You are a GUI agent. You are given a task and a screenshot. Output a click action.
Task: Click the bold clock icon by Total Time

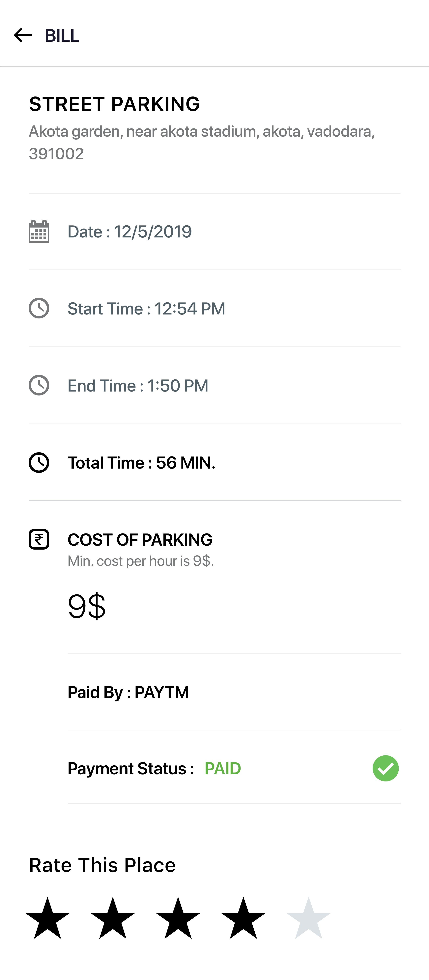39,463
